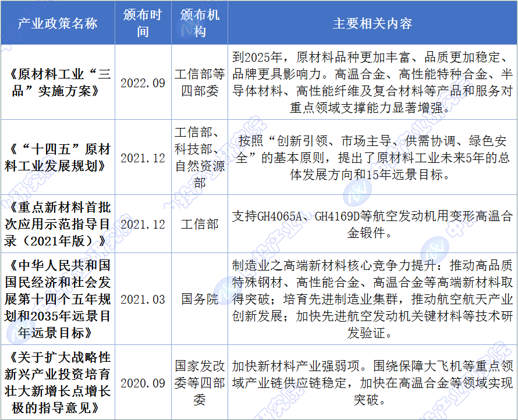Select the 中华人民共和国国民经济 policy name cell
The height and width of the screenshot is (420, 518).
pyautogui.click(x=58, y=300)
